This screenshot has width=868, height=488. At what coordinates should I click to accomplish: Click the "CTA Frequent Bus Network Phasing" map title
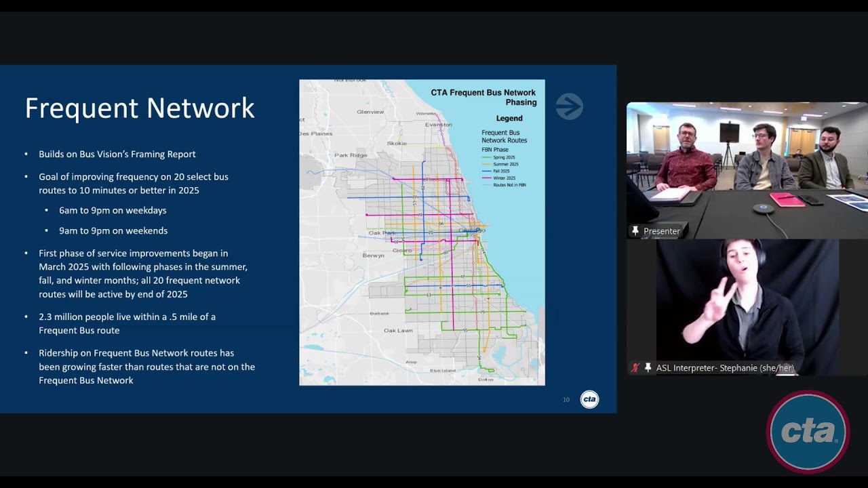pyautogui.click(x=484, y=98)
